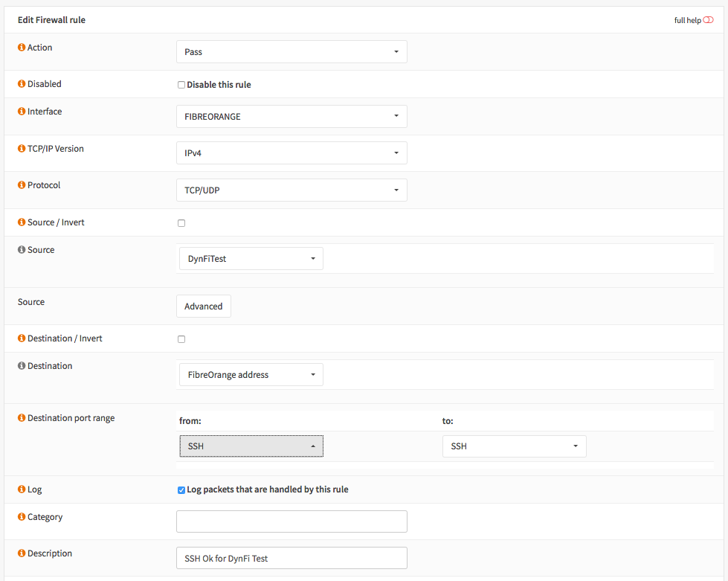Screen dimensions: 728x581
Task: Toggle the full help switch
Action: [708, 20]
